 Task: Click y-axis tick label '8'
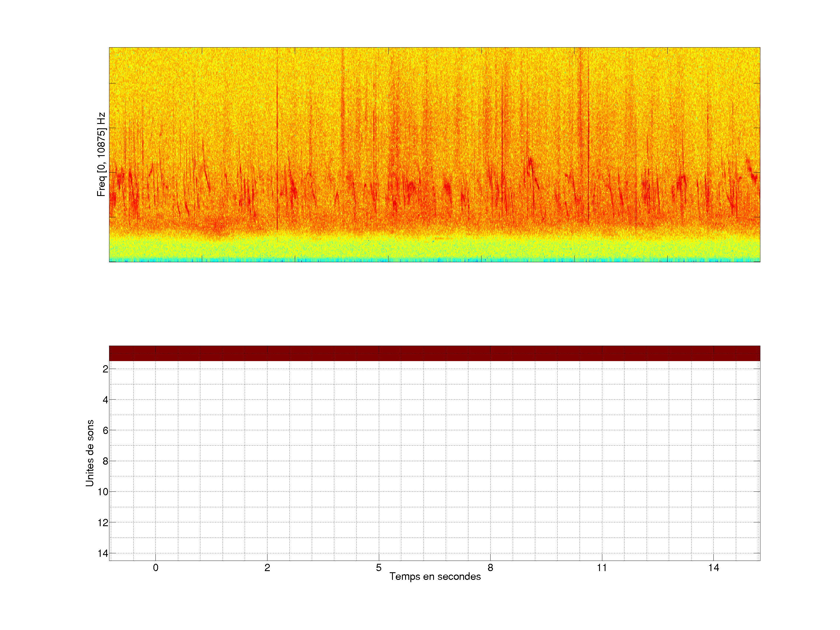click(x=105, y=461)
